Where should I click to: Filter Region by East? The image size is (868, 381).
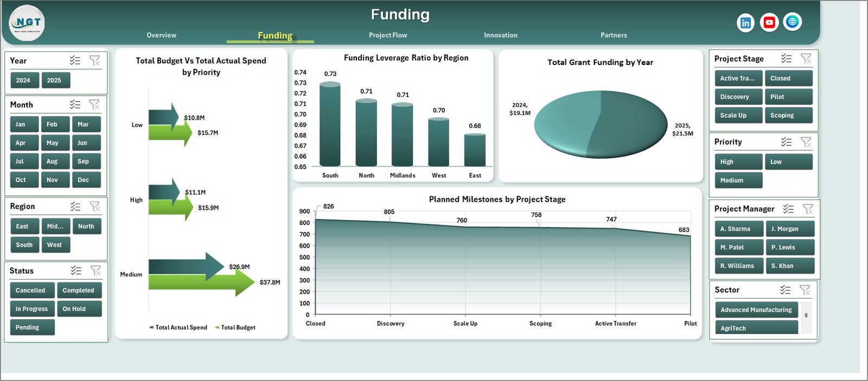coord(24,226)
